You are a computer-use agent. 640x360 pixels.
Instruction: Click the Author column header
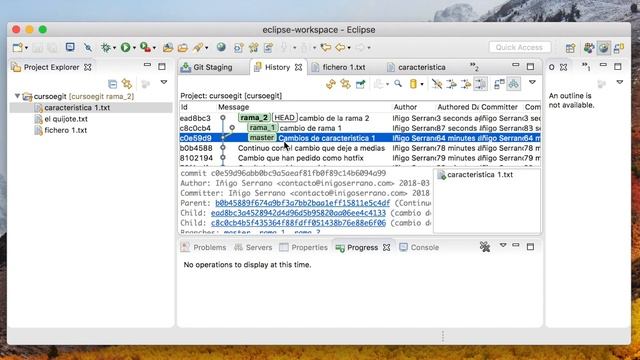(405, 107)
